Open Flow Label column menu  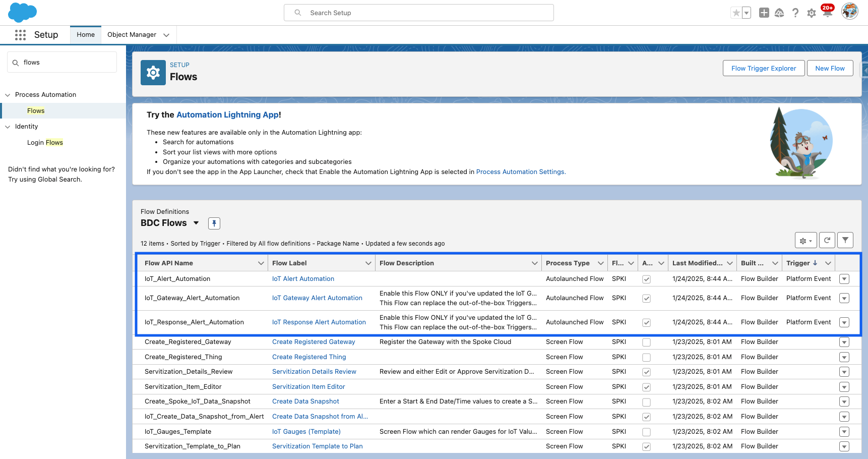[368, 263]
